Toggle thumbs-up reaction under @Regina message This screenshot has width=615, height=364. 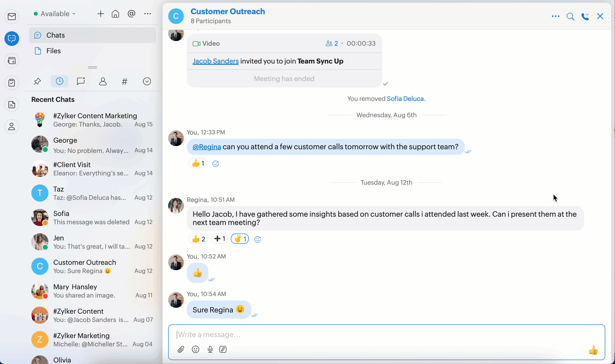point(198,163)
